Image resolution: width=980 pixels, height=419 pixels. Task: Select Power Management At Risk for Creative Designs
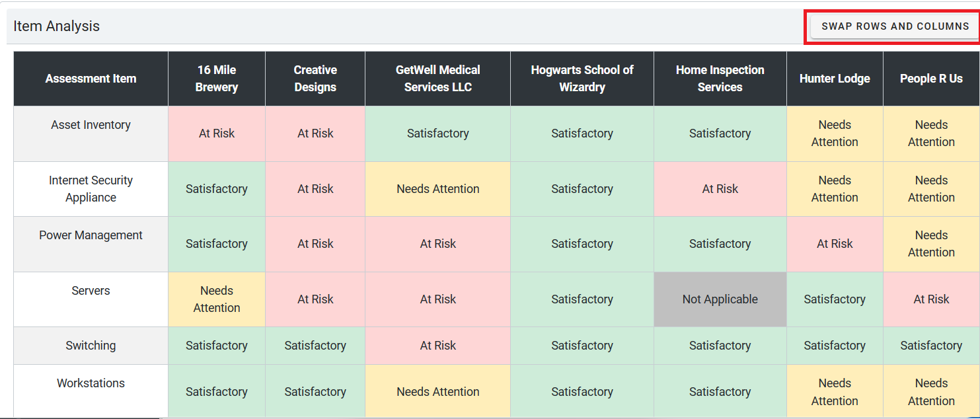[x=315, y=244]
